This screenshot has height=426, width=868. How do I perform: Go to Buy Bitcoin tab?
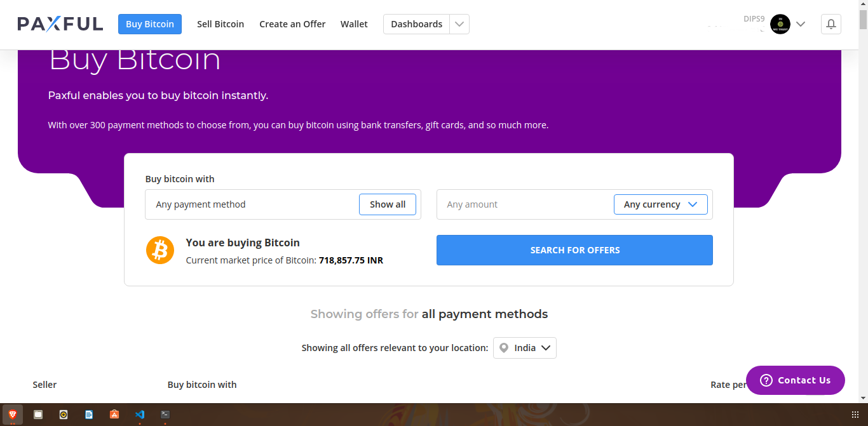(150, 24)
